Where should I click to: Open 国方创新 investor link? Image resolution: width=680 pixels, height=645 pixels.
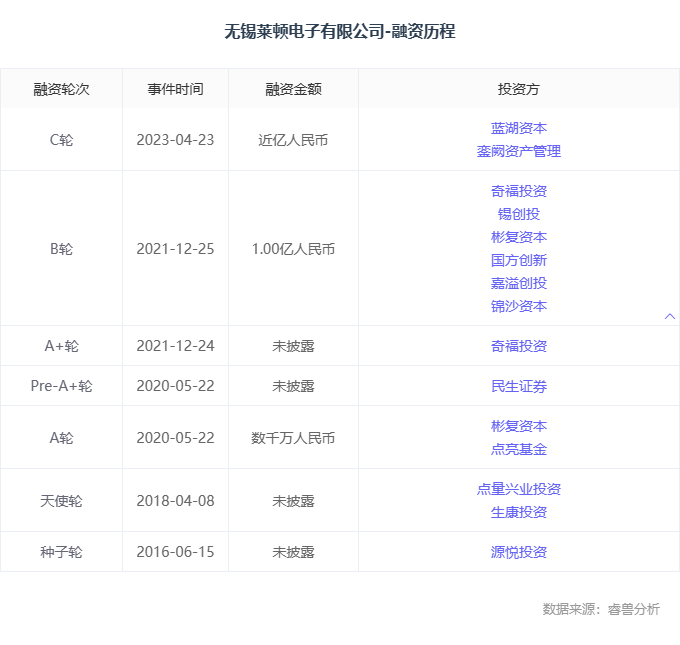(x=519, y=260)
